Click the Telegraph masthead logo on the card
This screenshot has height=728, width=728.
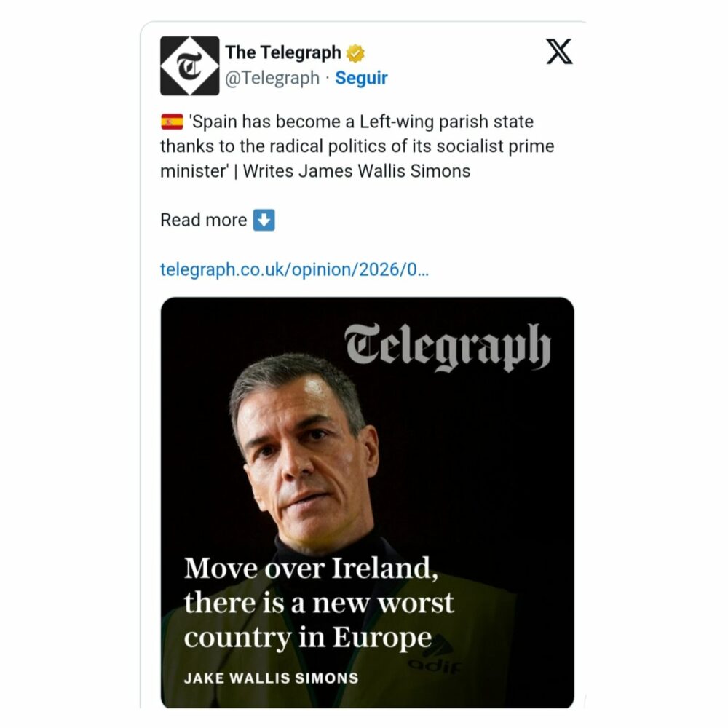tap(448, 347)
